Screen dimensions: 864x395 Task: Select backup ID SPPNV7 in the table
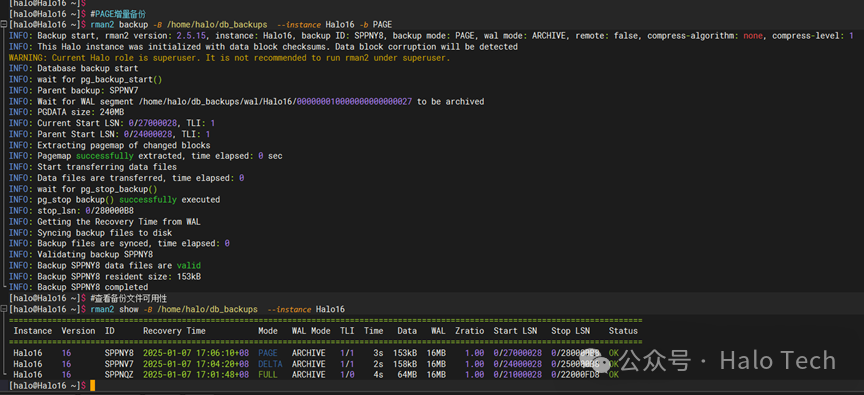pyautogui.click(x=119, y=364)
